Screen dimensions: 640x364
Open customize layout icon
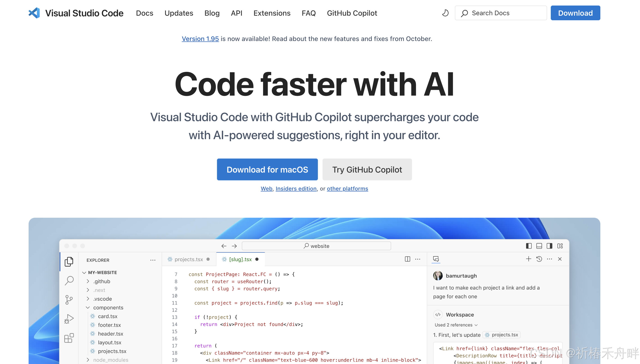pyautogui.click(x=560, y=246)
